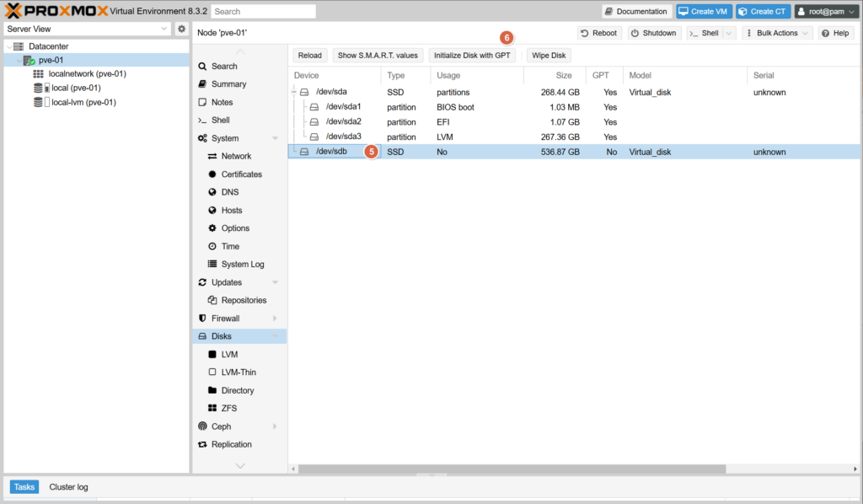Expand the Bulk Actions dropdown

pyautogui.click(x=777, y=33)
